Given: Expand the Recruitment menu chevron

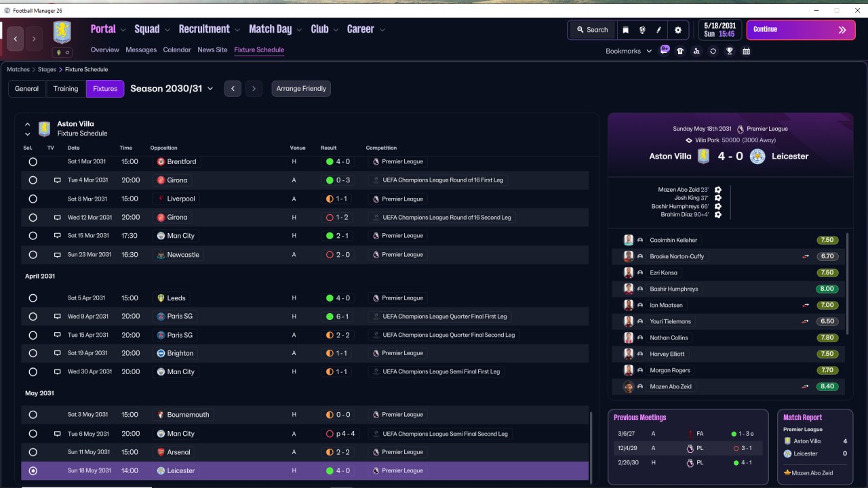Looking at the screenshot, I should [x=237, y=30].
